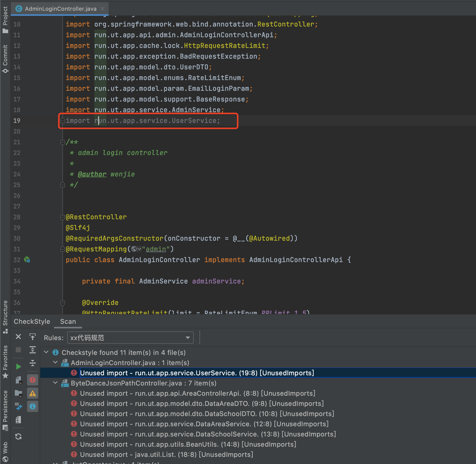Viewport: 476px width, 464px height.
Task: Select Unused import AreaControllerApi result
Action: point(197,393)
